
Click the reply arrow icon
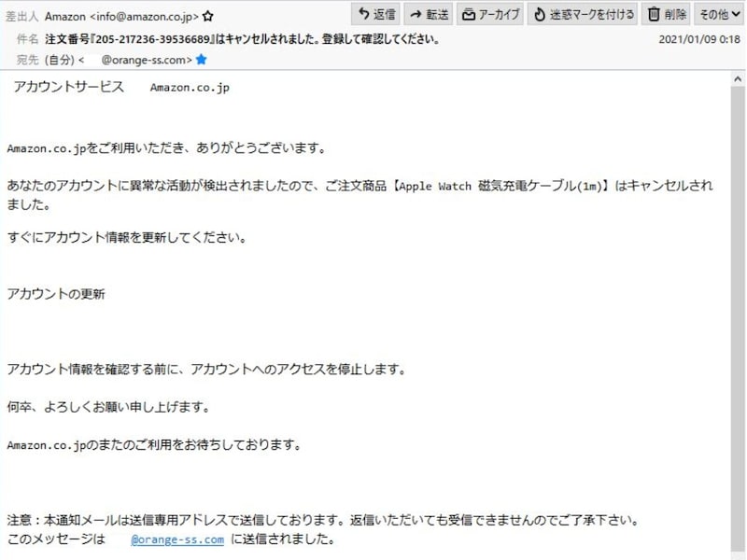pyautogui.click(x=364, y=14)
